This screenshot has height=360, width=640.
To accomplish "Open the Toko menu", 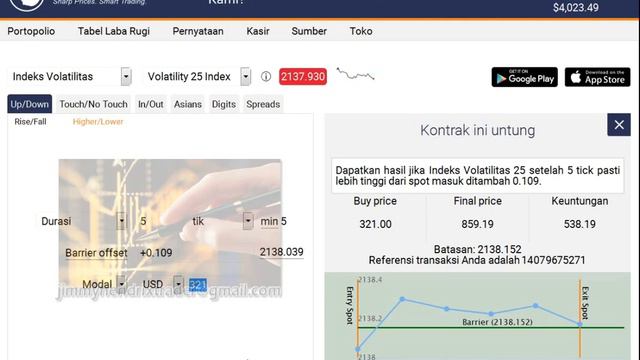I will click(x=361, y=31).
